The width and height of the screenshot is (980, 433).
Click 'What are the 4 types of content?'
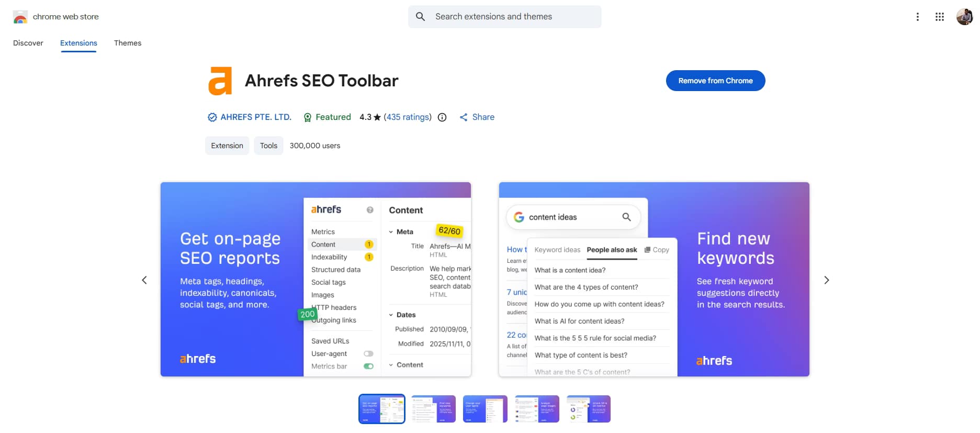pos(586,287)
